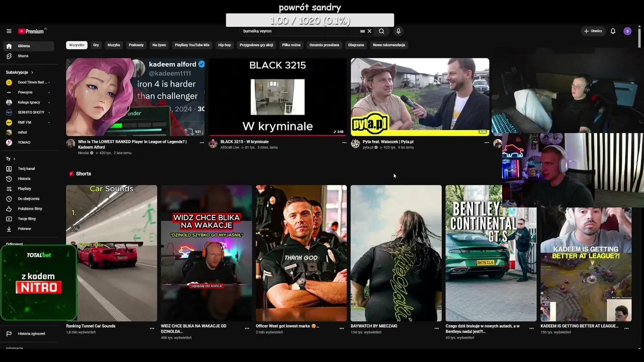
Task: Select the 'Na żywo' filter chip
Action: coord(159,45)
